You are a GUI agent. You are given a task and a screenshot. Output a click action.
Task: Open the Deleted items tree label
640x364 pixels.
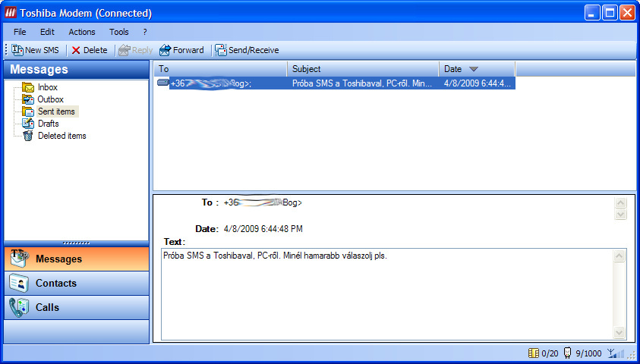coord(62,136)
